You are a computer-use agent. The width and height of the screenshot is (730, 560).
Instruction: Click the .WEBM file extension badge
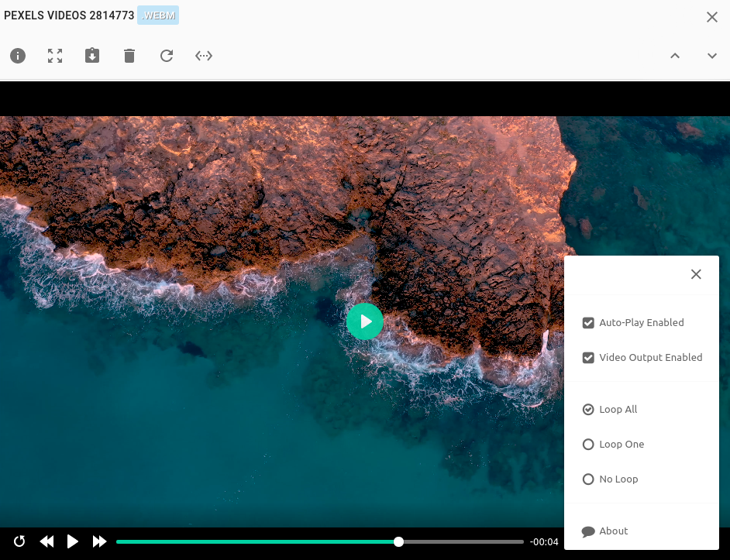tap(158, 15)
